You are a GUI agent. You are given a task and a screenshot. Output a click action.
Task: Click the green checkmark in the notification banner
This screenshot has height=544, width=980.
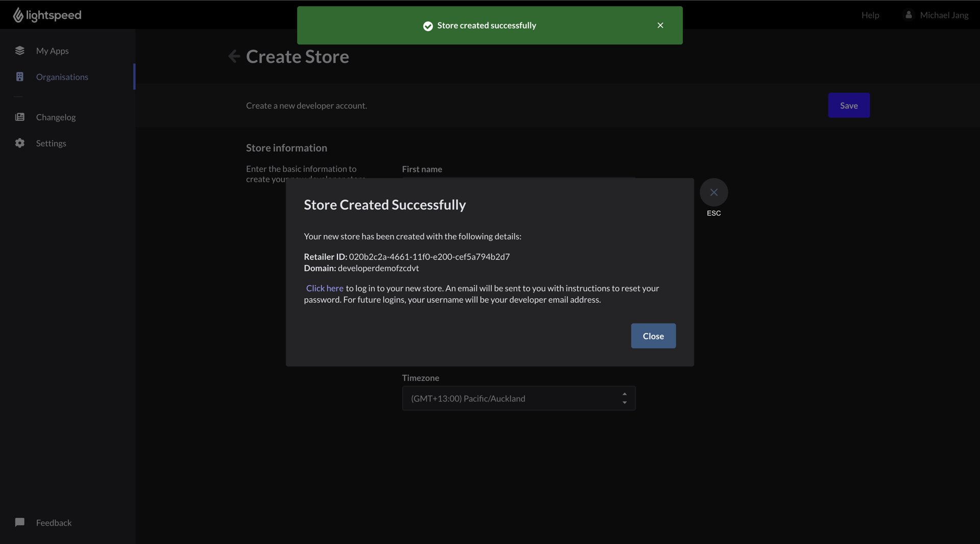click(x=428, y=26)
